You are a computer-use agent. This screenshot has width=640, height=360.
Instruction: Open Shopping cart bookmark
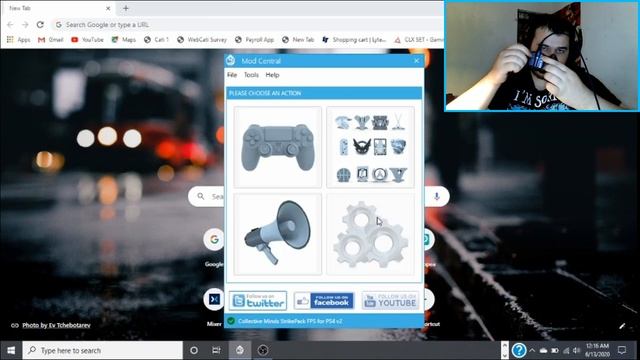[354, 40]
